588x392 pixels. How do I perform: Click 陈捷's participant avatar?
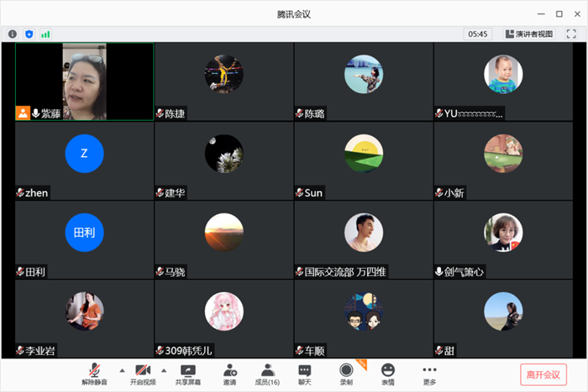coord(223,74)
